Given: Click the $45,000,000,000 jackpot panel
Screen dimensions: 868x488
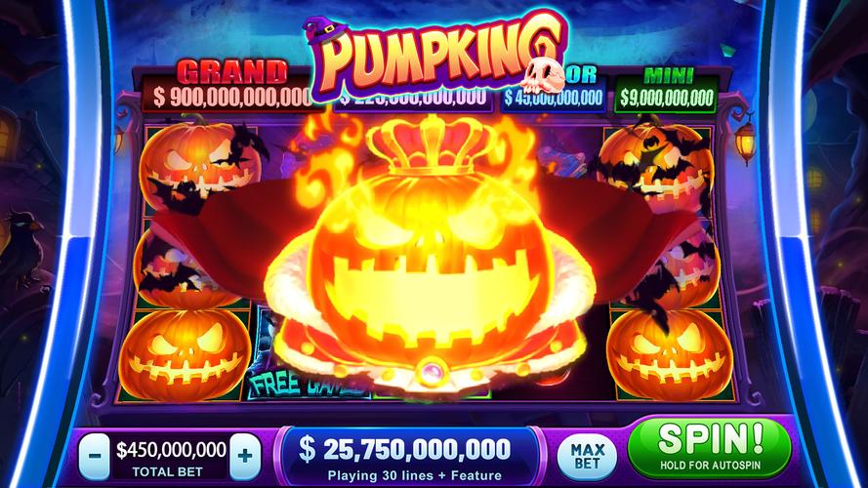Looking at the screenshot, I should point(554,98).
